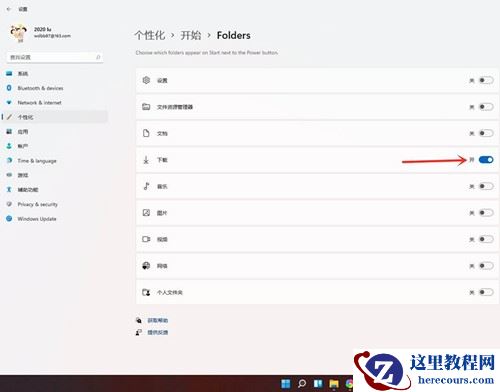This screenshot has height=392, width=500.
Task: Click the Folders page title text
Action: pyautogui.click(x=234, y=35)
